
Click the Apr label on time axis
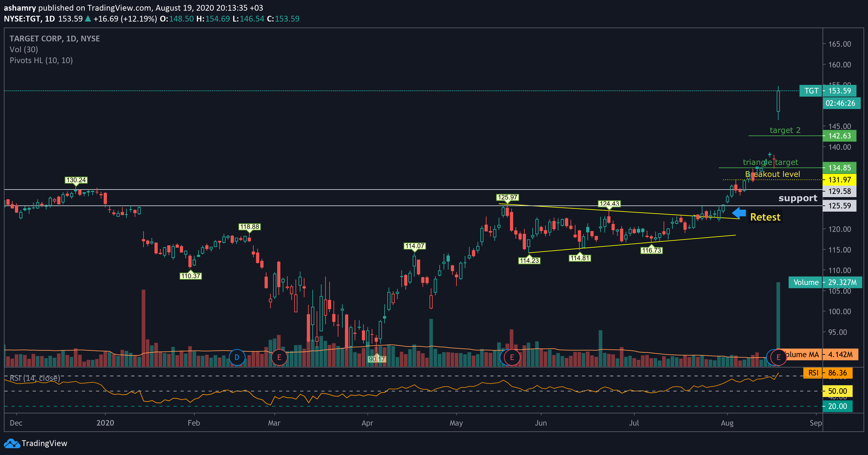(x=367, y=423)
